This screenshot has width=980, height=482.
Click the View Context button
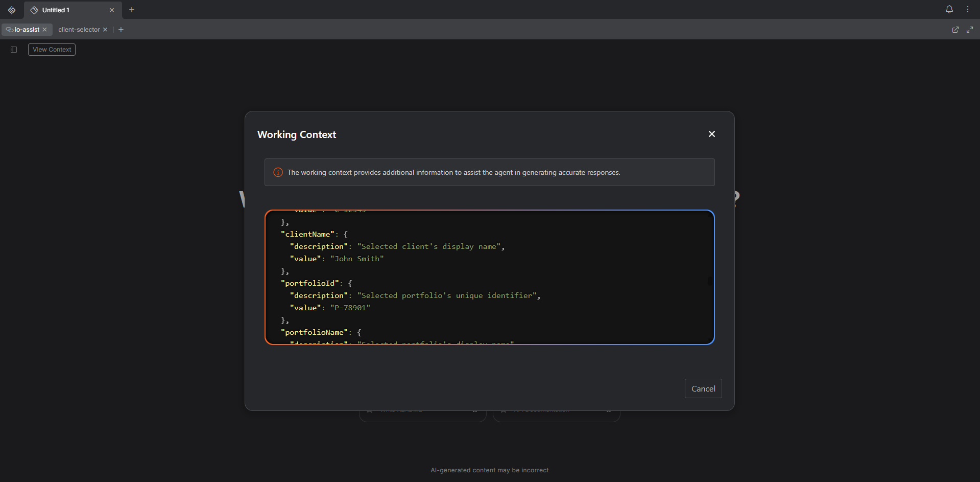click(52, 50)
